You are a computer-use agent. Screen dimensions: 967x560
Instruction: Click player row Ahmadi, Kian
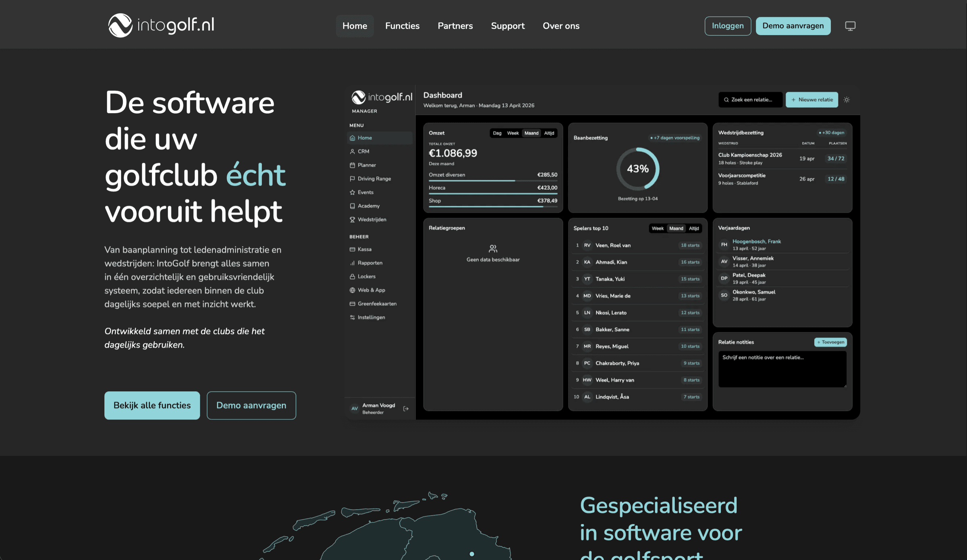[638, 262]
